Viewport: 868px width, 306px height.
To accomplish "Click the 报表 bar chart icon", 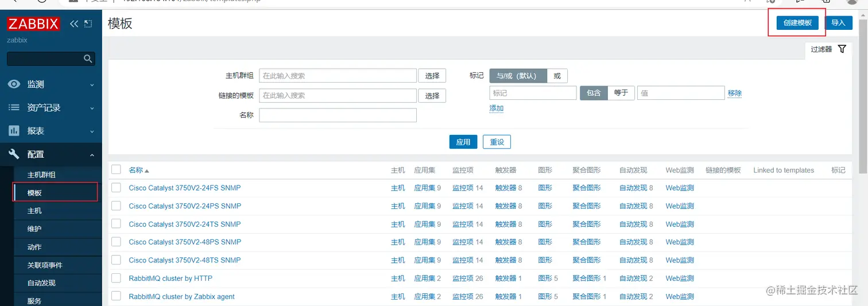I will coord(14,131).
